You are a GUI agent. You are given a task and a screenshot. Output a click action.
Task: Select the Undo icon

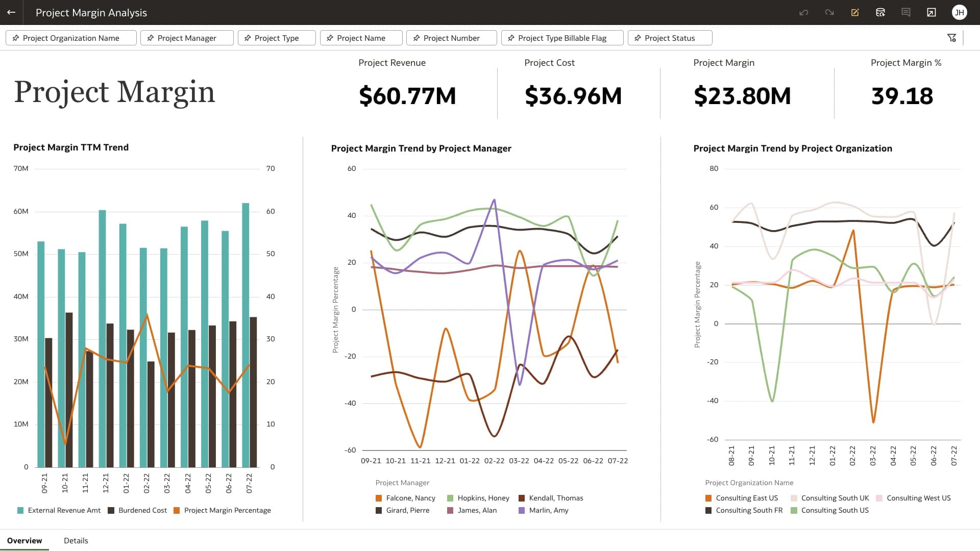click(x=804, y=13)
